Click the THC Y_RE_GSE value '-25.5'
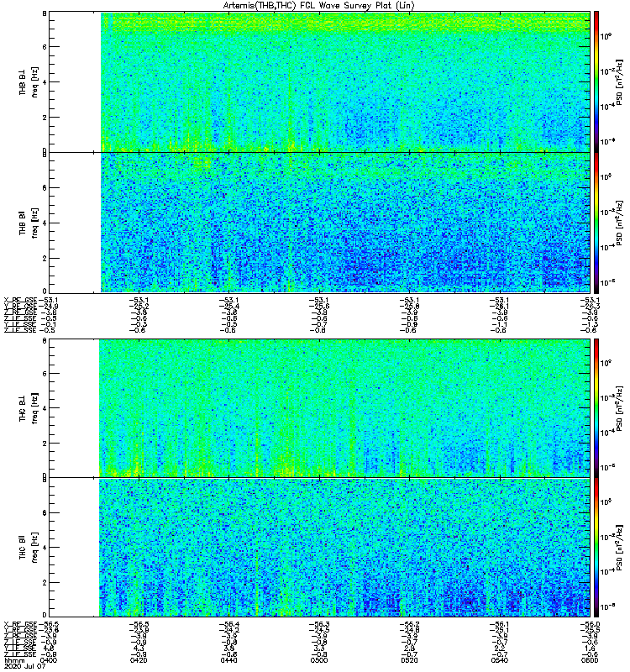Viewport: 630px width, 672px height. point(590,630)
